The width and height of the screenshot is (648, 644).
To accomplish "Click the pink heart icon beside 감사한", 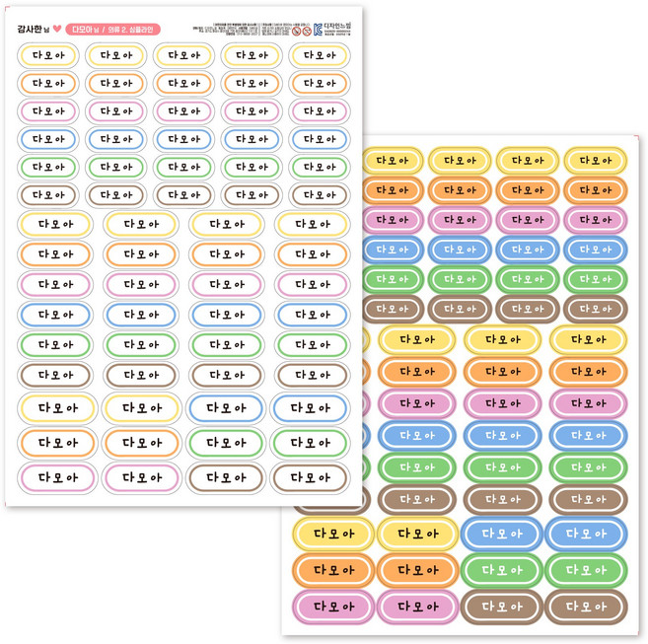I will pos(57,29).
